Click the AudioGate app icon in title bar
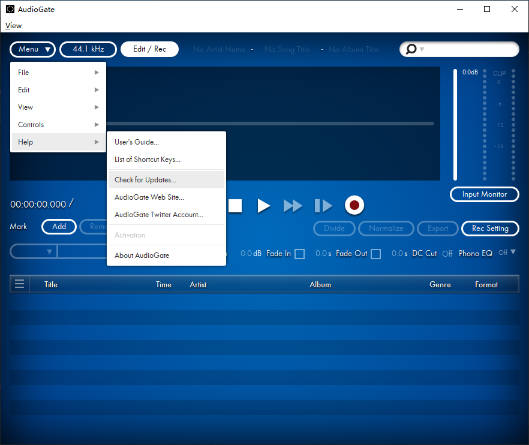The height and width of the screenshot is (445, 529). tap(10, 9)
